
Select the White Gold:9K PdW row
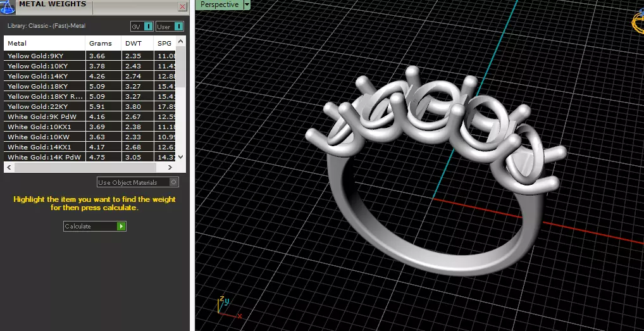(90, 116)
